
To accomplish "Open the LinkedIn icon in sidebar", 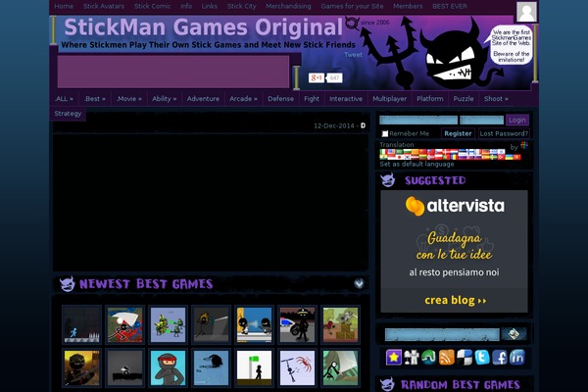I will pyautogui.click(x=517, y=357).
